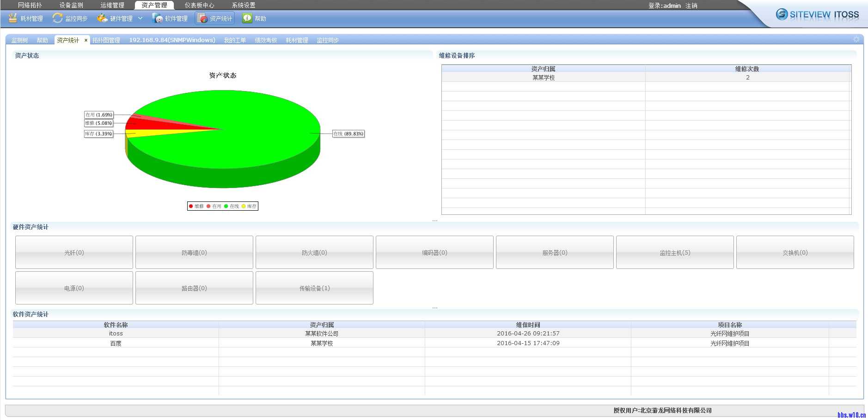Log out via the 注销 link
Viewport: 868px width, 420px height.
(691, 5)
